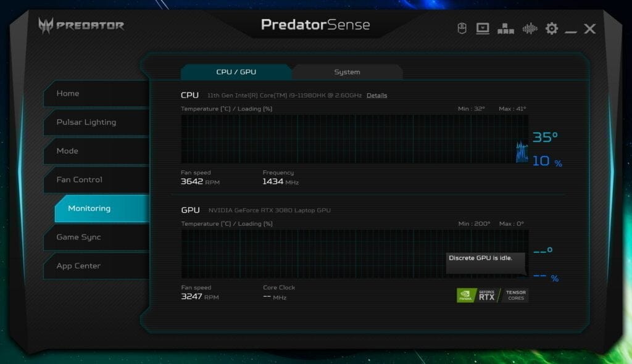
Task: Switch to the System tab
Action: click(x=347, y=72)
